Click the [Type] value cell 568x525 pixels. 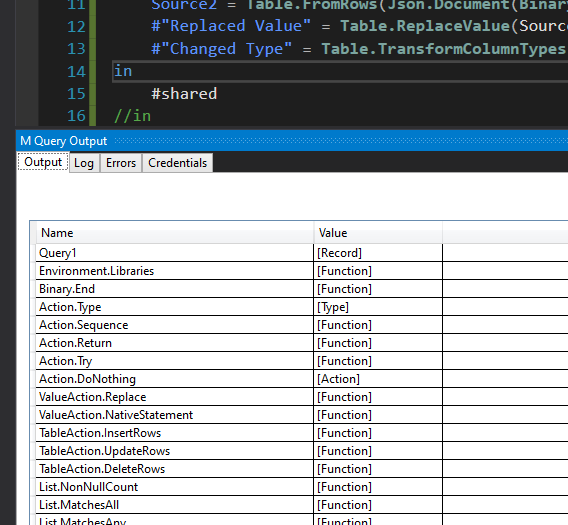tap(378, 307)
